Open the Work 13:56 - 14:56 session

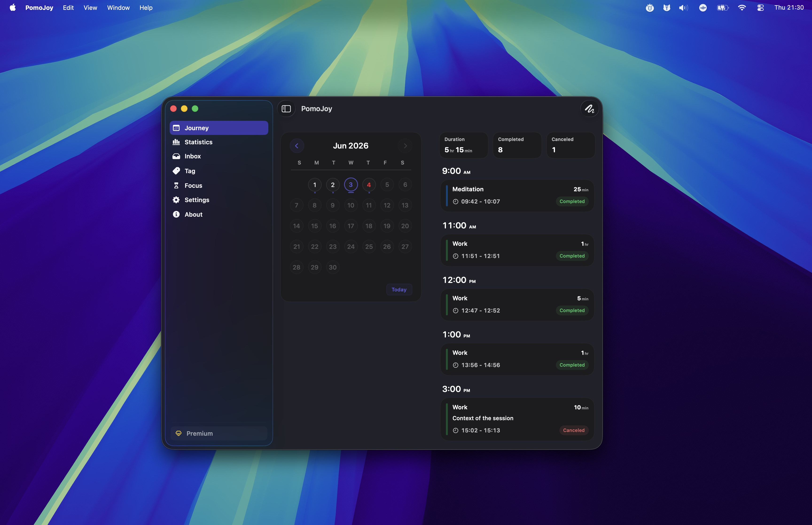[517, 359]
